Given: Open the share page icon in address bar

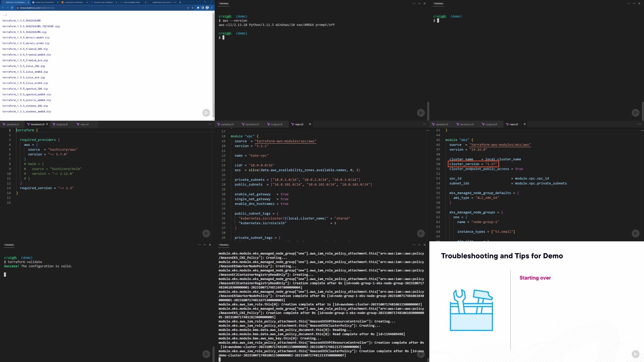Looking at the screenshot, I should pos(188,8).
